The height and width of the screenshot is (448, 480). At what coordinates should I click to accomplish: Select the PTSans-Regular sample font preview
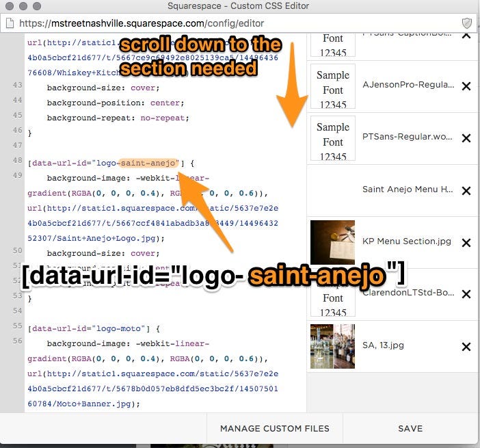click(333, 138)
